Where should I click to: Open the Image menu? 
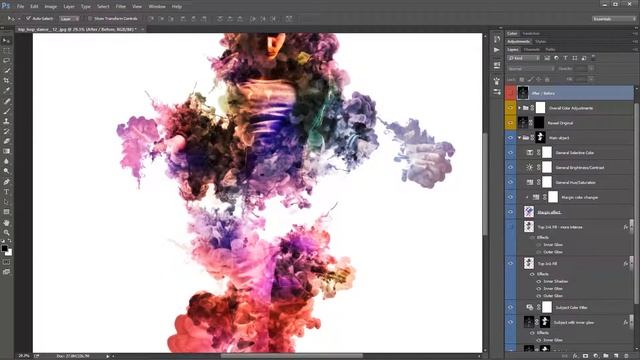pos(51,7)
